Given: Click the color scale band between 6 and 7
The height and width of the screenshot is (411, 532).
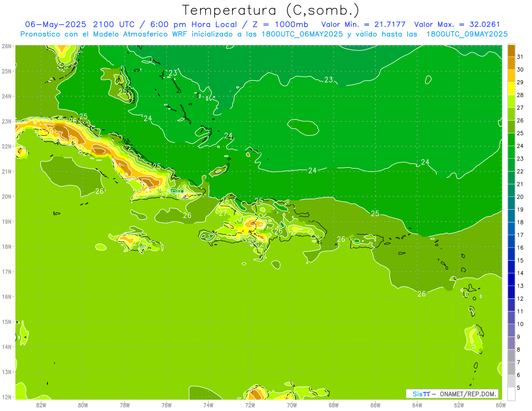Looking at the screenshot, I should point(511,368).
